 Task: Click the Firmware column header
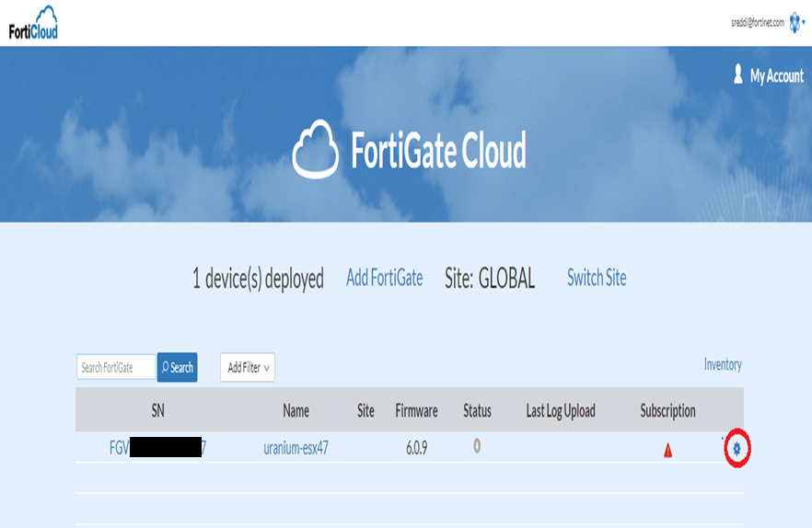[x=416, y=411]
